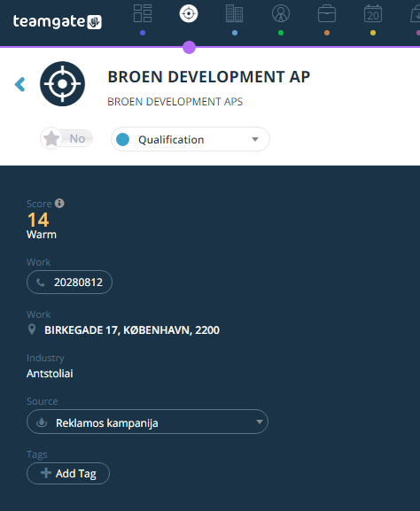The height and width of the screenshot is (511, 420).
Task: Click the Teamgate logo
Action: pos(57,21)
